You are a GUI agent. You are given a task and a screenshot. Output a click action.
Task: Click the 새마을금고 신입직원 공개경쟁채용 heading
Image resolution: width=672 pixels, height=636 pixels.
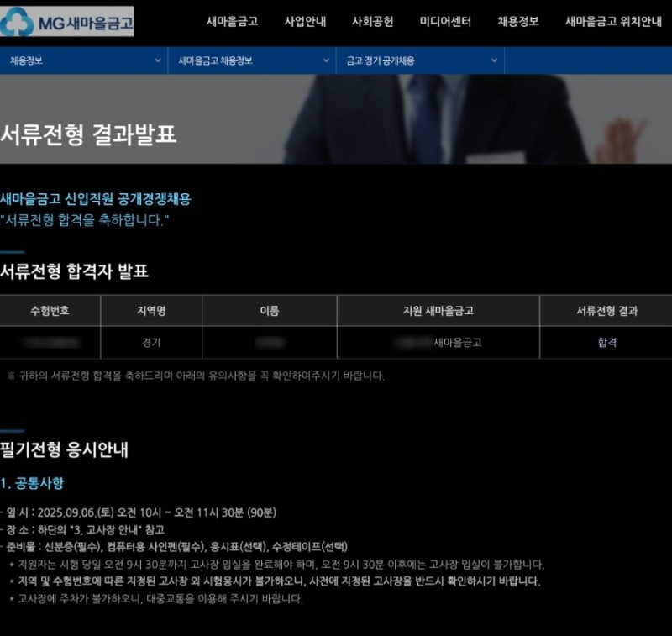click(96, 199)
